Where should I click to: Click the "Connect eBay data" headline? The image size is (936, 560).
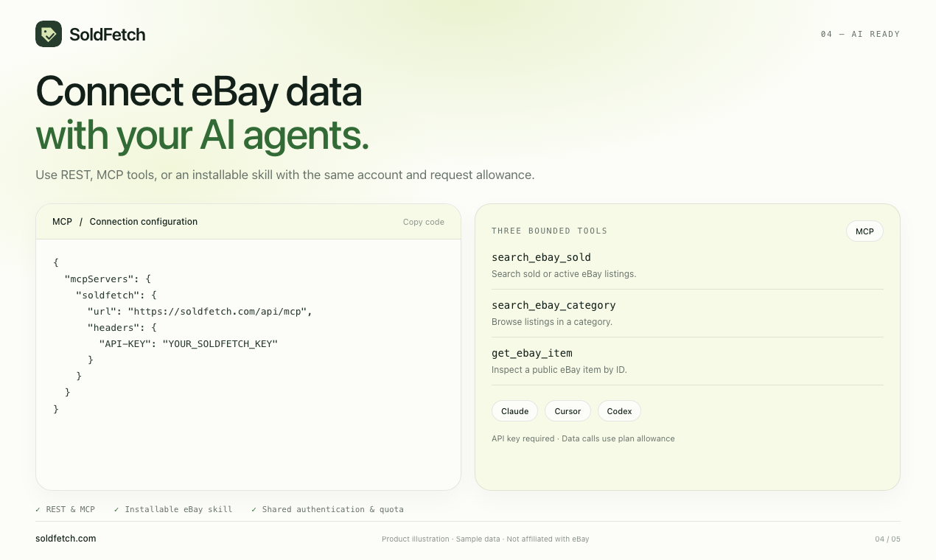click(x=199, y=92)
